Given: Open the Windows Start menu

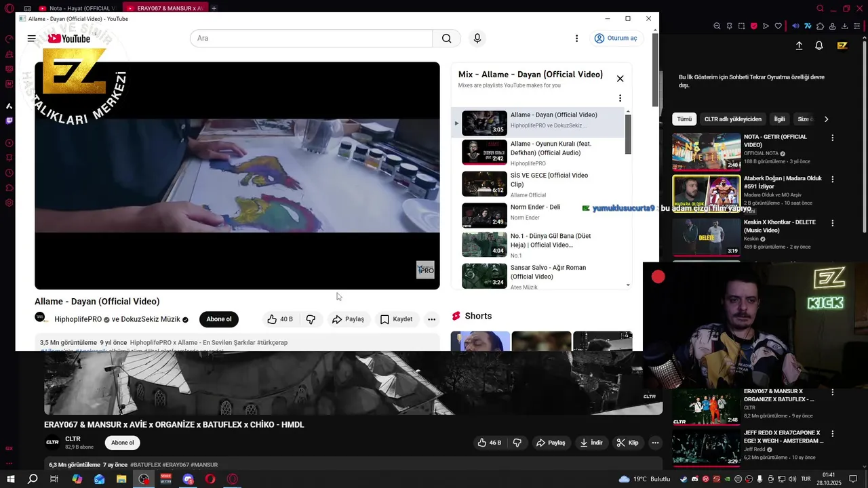Looking at the screenshot, I should tap(11, 479).
